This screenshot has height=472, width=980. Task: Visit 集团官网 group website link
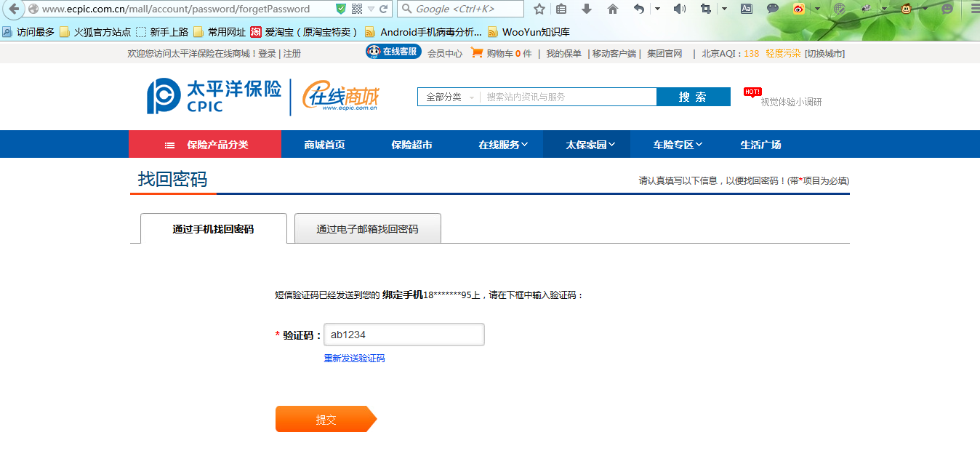[664, 54]
